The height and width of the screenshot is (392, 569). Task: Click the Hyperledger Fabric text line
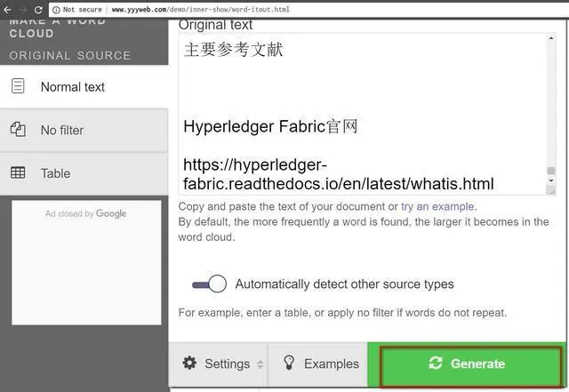270,127
